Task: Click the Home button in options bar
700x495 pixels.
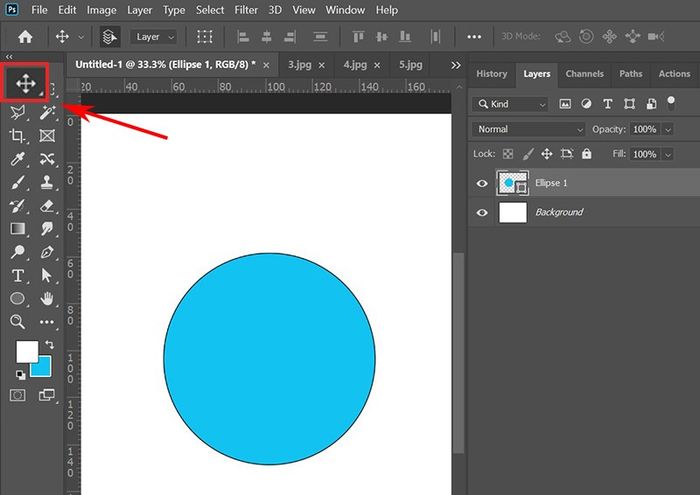Action: pyautogui.click(x=25, y=37)
